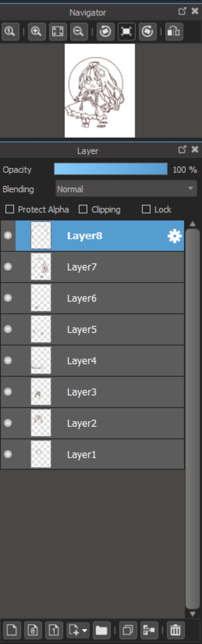Click the Layer5 thumbnail
Image resolution: width=202 pixels, height=644 pixels.
(41, 329)
